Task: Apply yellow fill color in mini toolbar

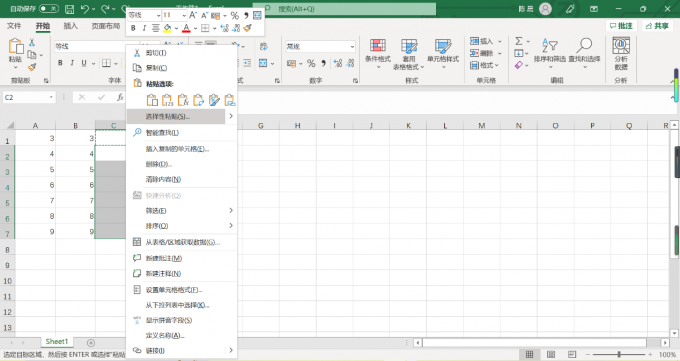Action: point(167,28)
